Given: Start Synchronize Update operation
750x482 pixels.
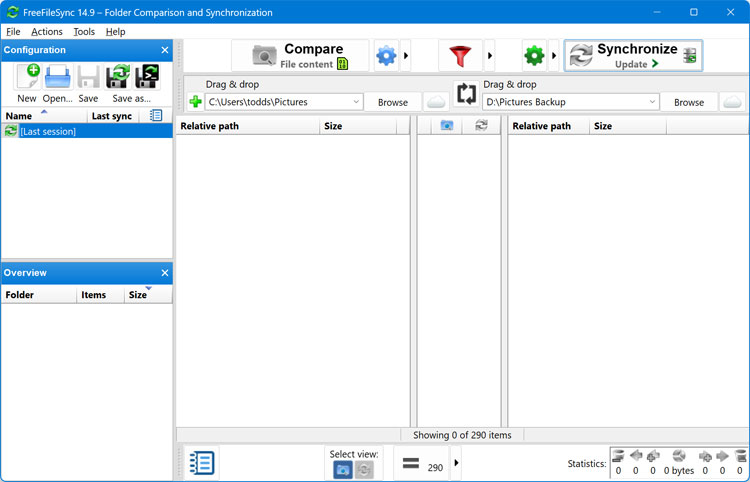Looking at the screenshot, I should tap(633, 55).
